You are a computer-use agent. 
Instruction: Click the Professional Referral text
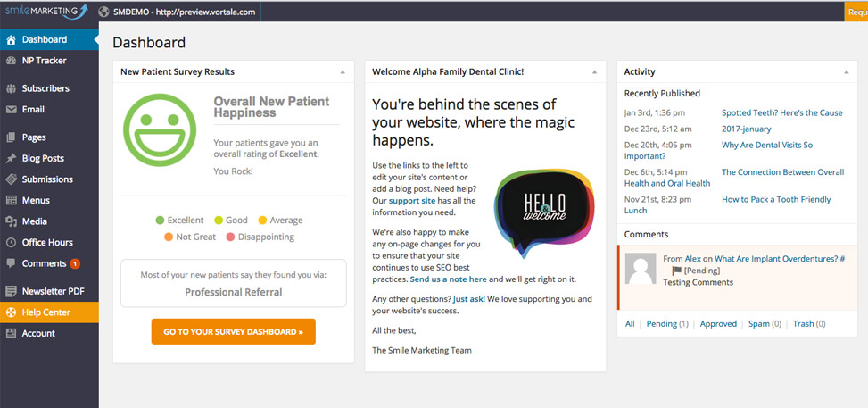tap(234, 292)
